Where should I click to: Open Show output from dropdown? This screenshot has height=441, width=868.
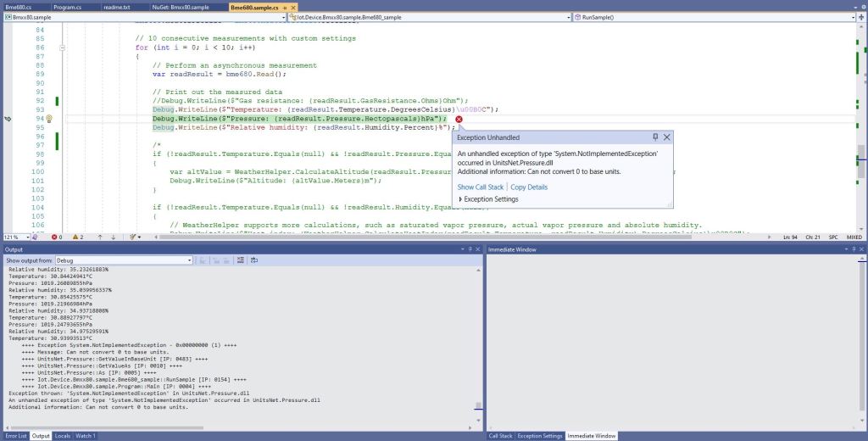pos(188,260)
